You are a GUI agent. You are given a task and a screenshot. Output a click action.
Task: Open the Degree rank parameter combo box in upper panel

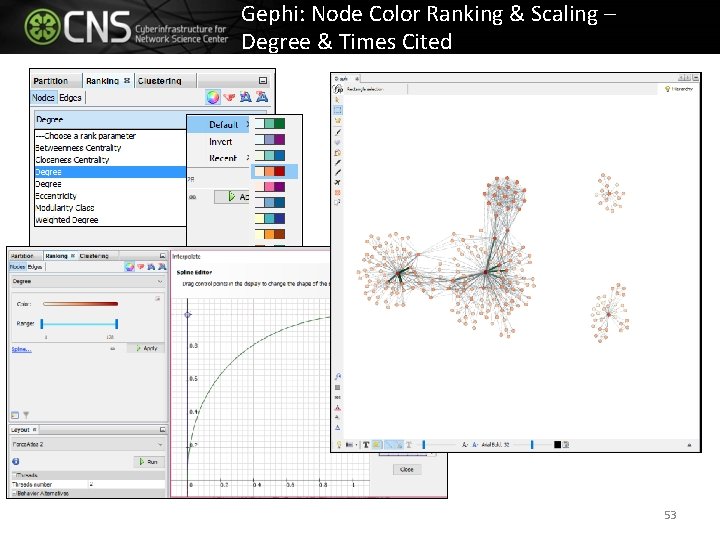110,120
